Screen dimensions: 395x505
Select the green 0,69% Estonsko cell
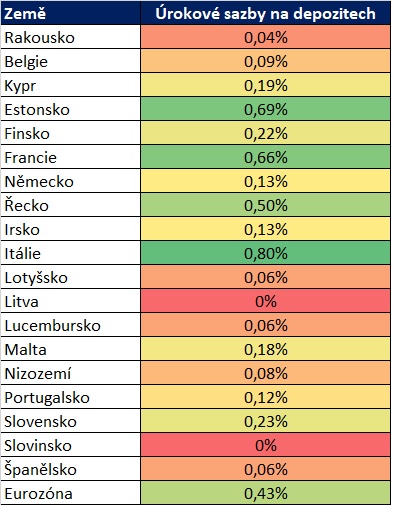[265, 109]
